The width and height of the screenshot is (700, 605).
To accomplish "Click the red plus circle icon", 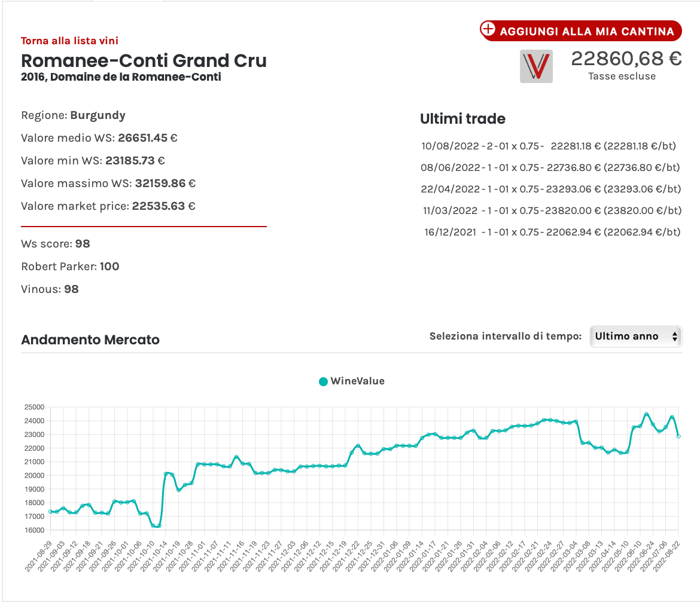I will (x=488, y=29).
